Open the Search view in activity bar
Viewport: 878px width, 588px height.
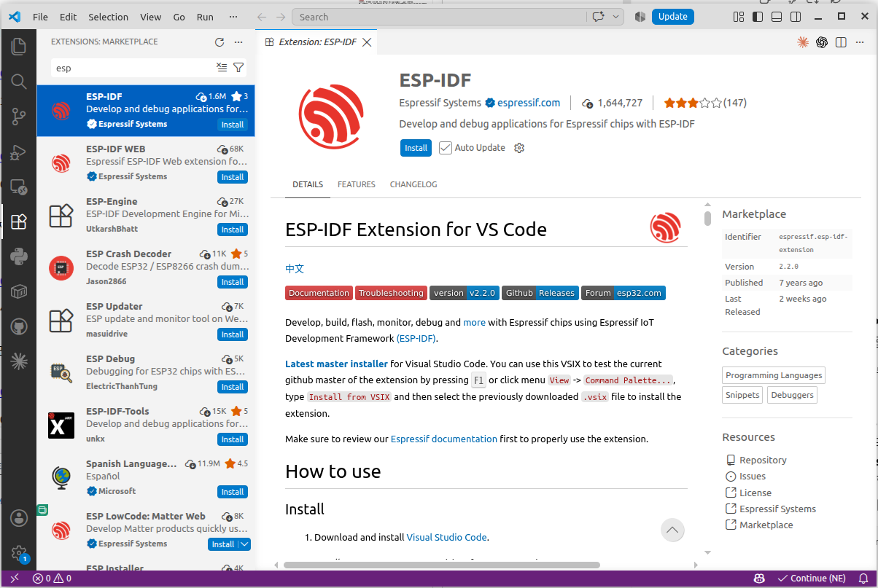pyautogui.click(x=19, y=82)
